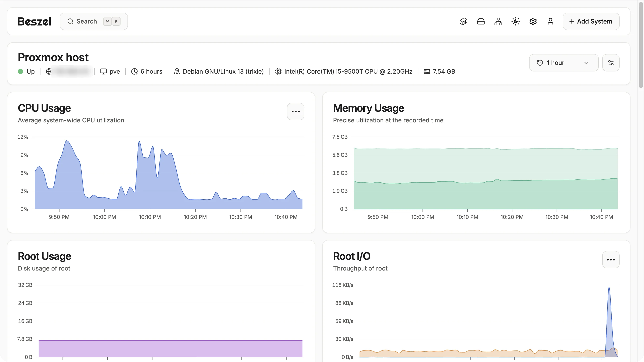
Task: Click the 7.54 GB memory text
Action: (444, 72)
